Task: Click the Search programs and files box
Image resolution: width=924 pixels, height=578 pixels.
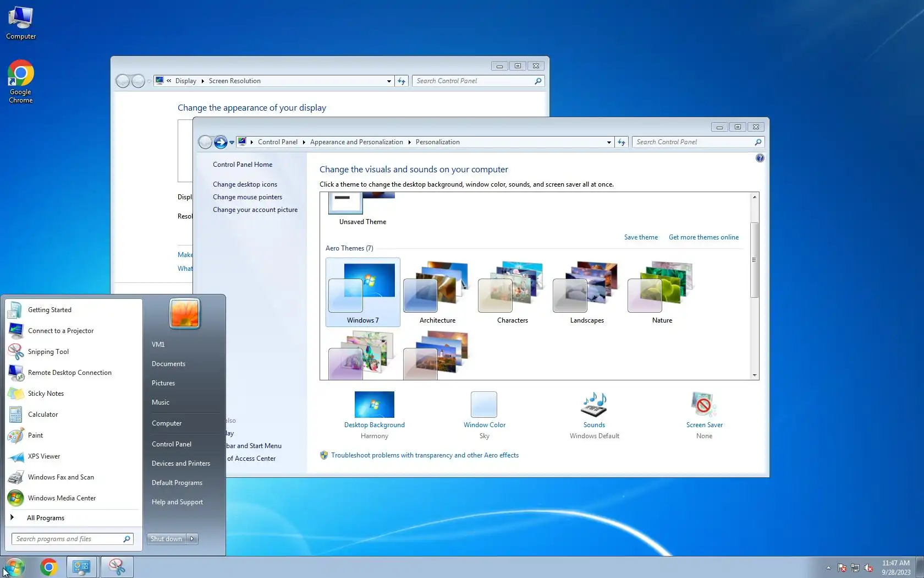Action: click(72, 539)
